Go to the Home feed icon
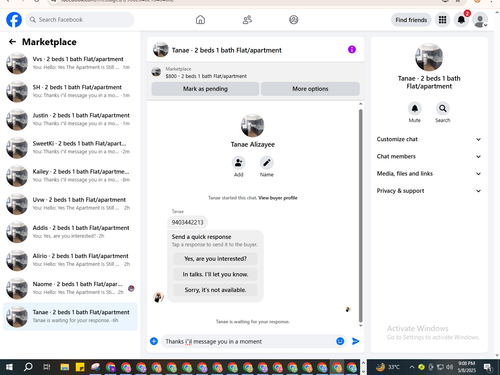Image resolution: width=500 pixels, height=375 pixels. tap(200, 20)
